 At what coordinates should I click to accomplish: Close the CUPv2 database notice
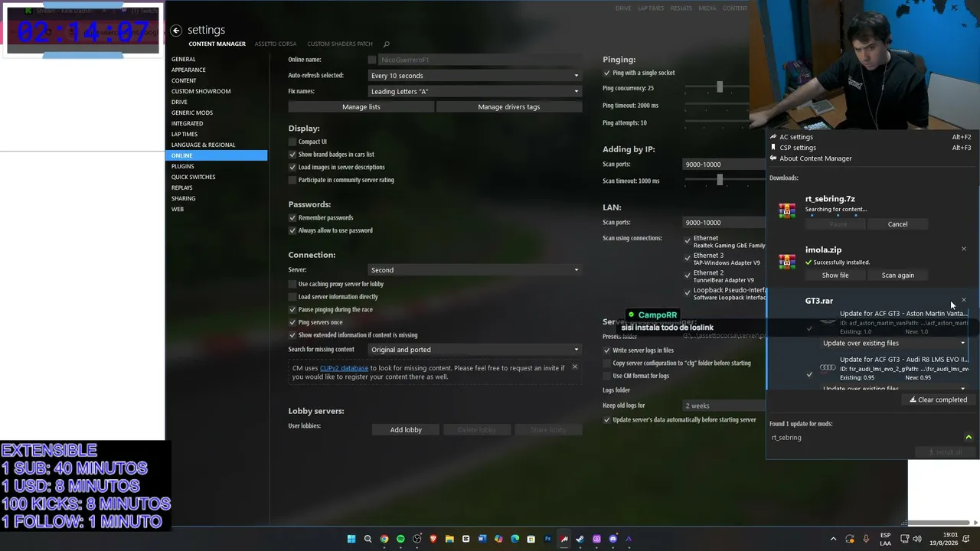click(x=575, y=367)
